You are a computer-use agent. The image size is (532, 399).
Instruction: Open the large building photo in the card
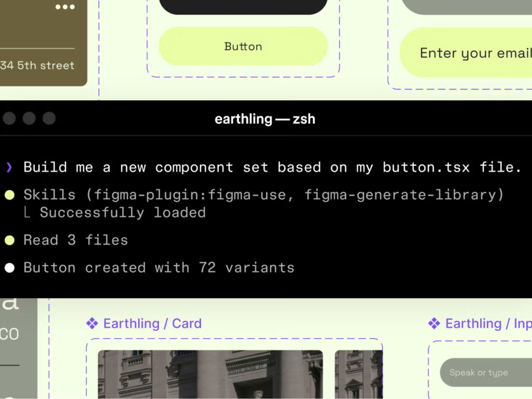(210, 374)
